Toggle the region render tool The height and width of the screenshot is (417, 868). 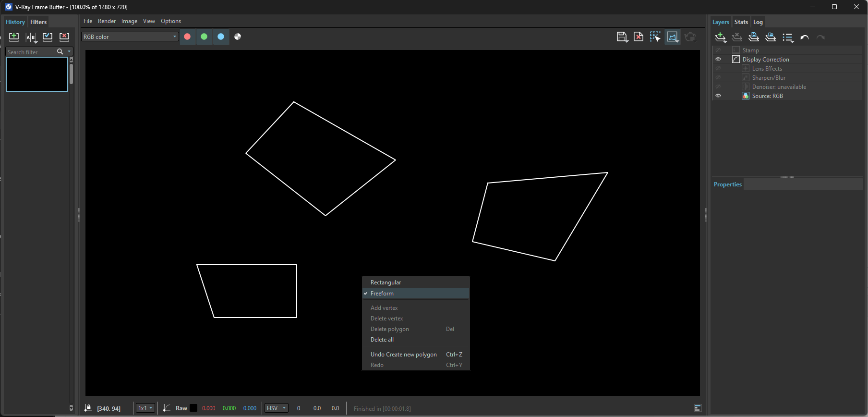tap(673, 37)
